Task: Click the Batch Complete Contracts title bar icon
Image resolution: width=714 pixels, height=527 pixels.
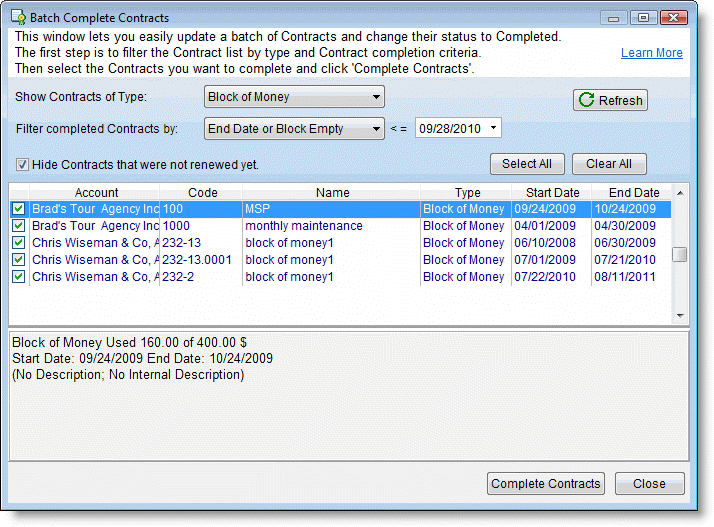Action: pyautogui.click(x=19, y=18)
